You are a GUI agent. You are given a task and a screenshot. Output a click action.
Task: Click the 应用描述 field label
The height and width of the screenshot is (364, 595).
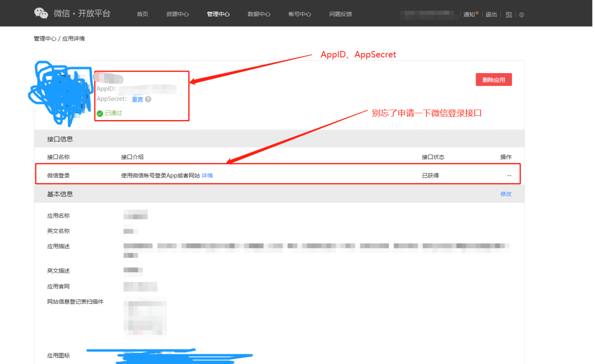click(58, 246)
